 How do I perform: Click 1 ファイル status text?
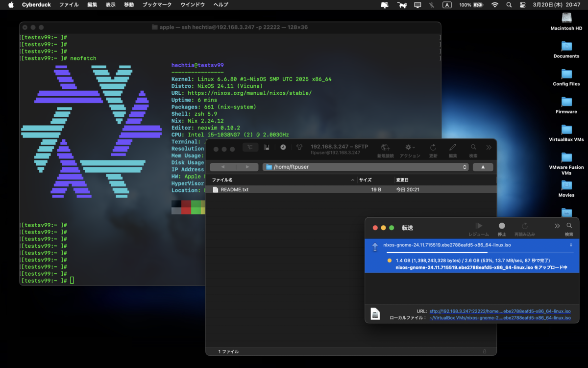pos(228,351)
